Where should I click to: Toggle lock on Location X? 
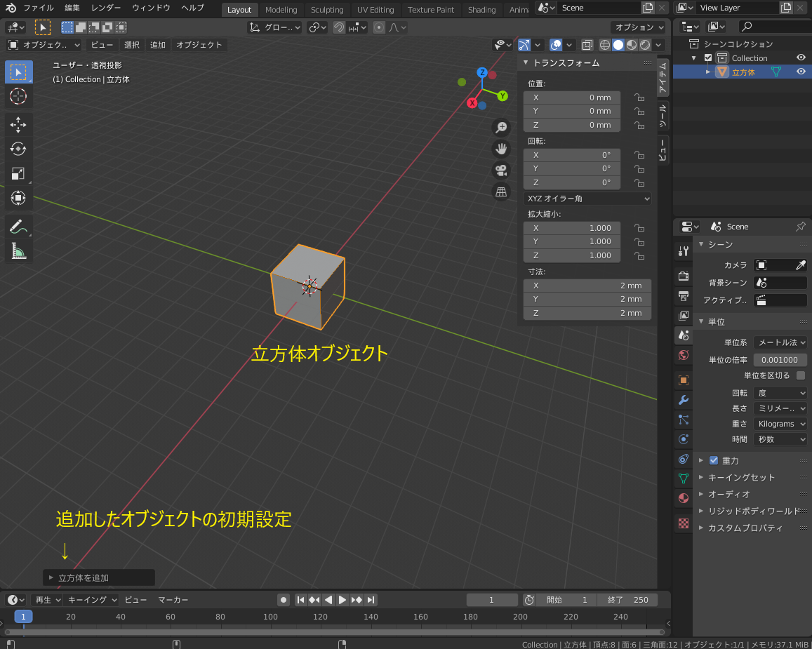click(639, 98)
